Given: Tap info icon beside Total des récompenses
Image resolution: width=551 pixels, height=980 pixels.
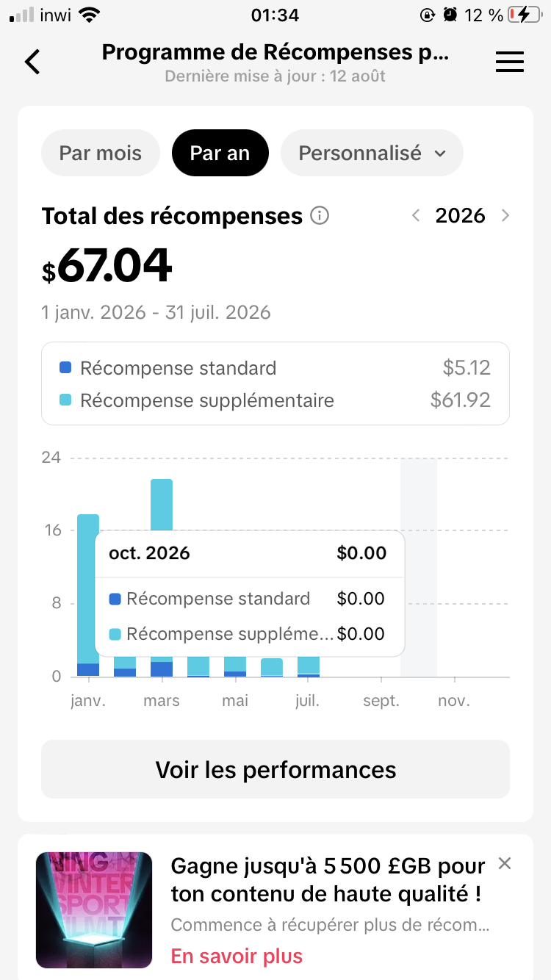Looking at the screenshot, I should pos(320,216).
